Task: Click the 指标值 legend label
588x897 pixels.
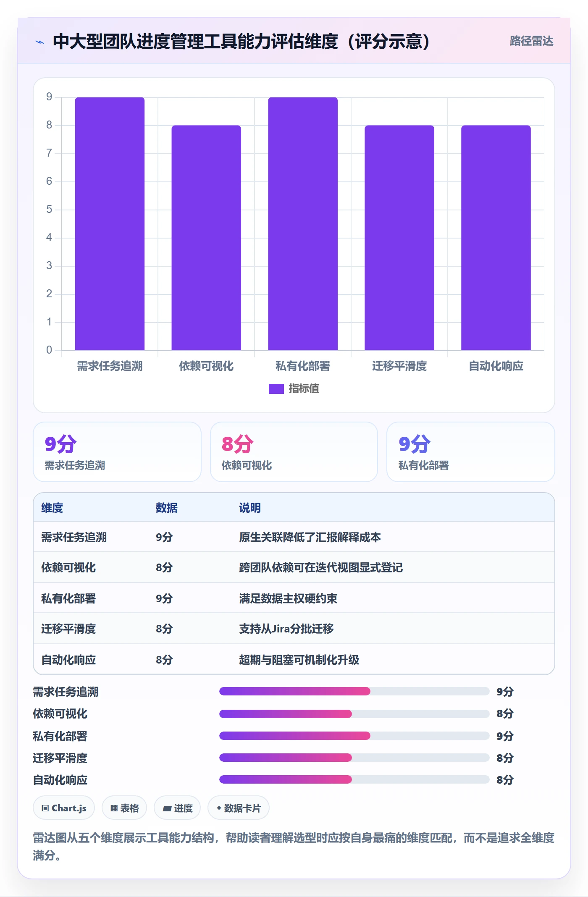Action: point(304,389)
